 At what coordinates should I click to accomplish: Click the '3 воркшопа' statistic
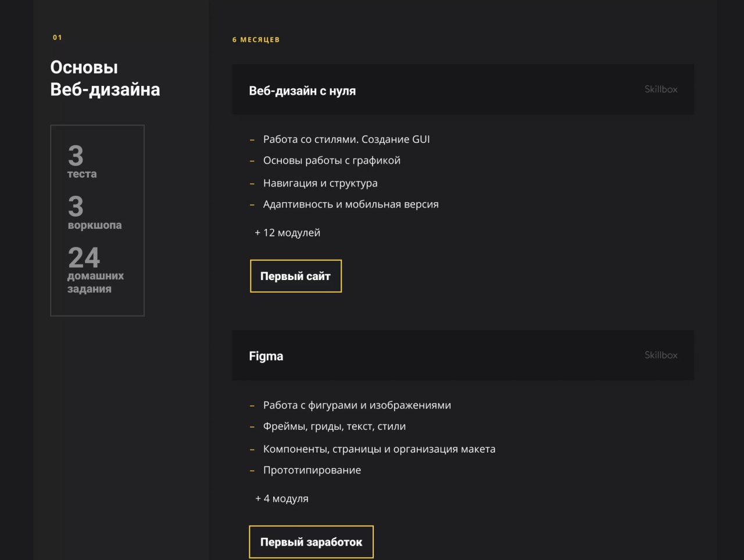pos(95,213)
